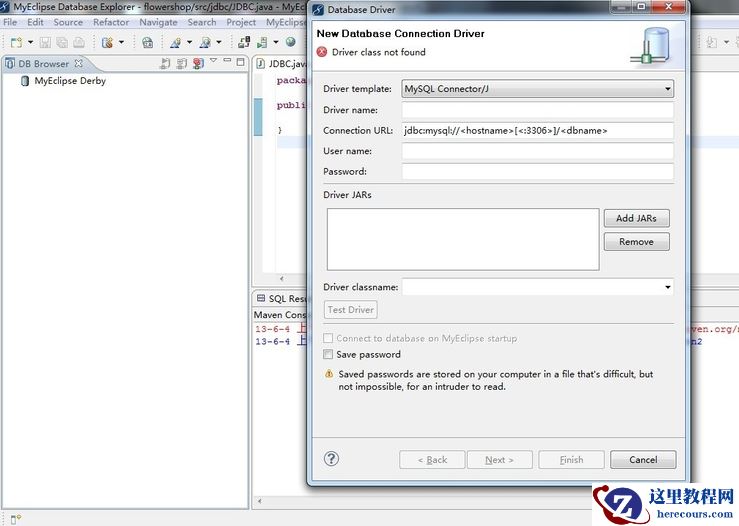Click the second connection icon in DB Browser header
Screen dimensions: 739x526
[181, 63]
